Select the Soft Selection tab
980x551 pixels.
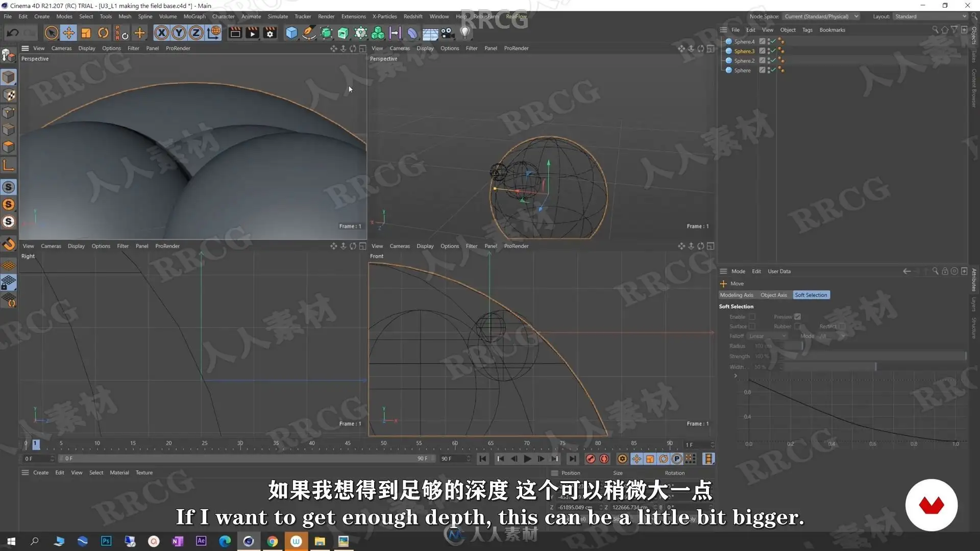[811, 295]
